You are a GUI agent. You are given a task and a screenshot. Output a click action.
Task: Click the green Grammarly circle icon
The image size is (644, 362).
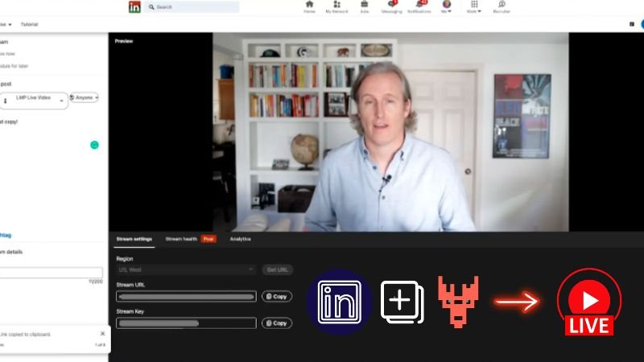94,145
